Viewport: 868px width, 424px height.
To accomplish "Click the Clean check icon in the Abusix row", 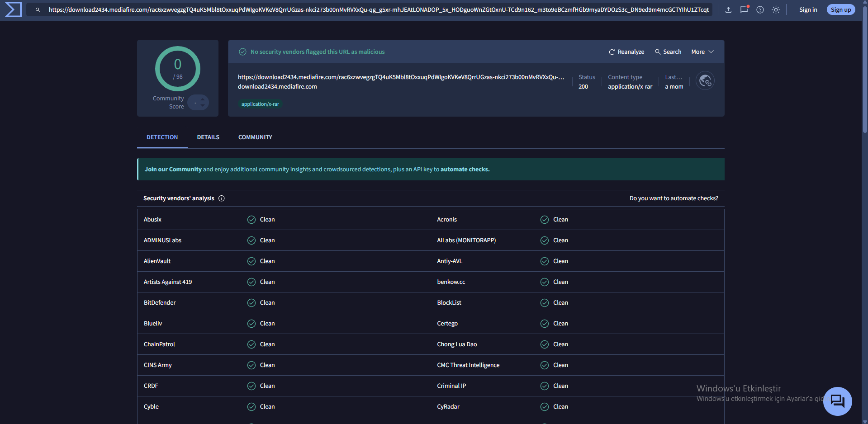I will pyautogui.click(x=251, y=220).
